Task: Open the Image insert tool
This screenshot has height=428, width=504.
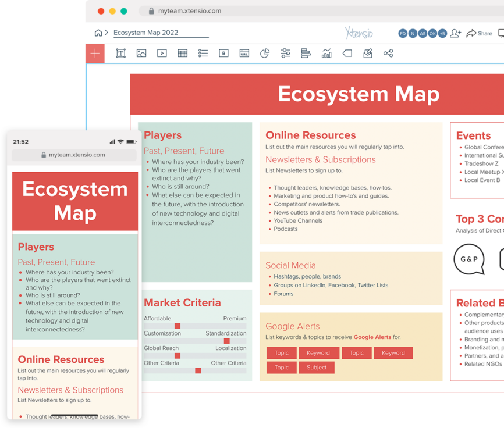Action: tap(140, 53)
